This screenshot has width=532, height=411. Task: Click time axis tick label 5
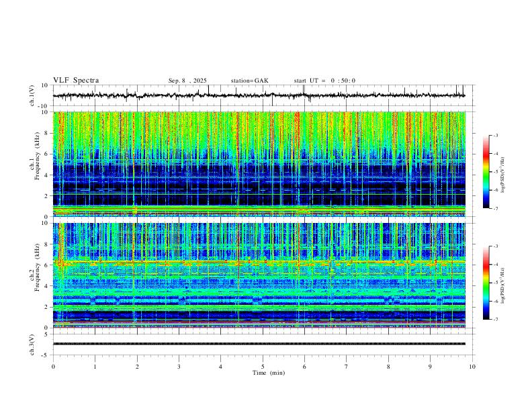click(x=263, y=367)
